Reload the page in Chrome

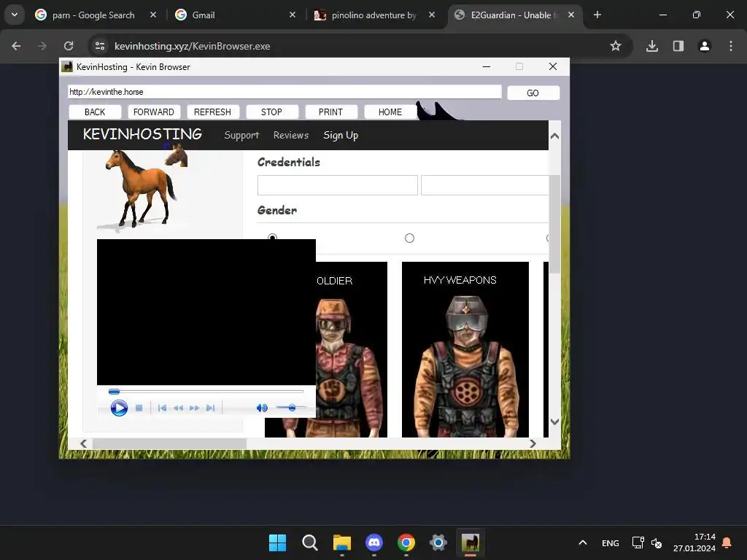[69, 46]
